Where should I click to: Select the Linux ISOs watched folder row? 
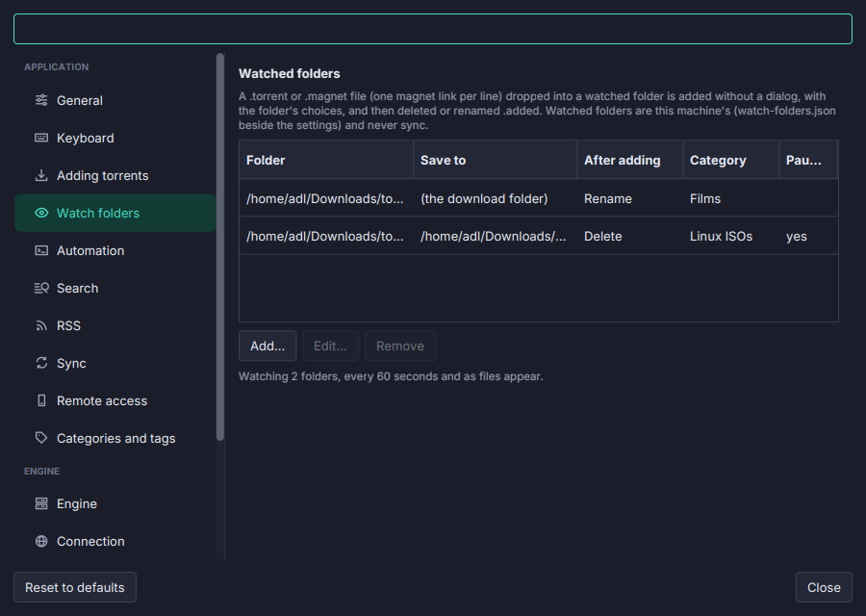[x=539, y=236]
